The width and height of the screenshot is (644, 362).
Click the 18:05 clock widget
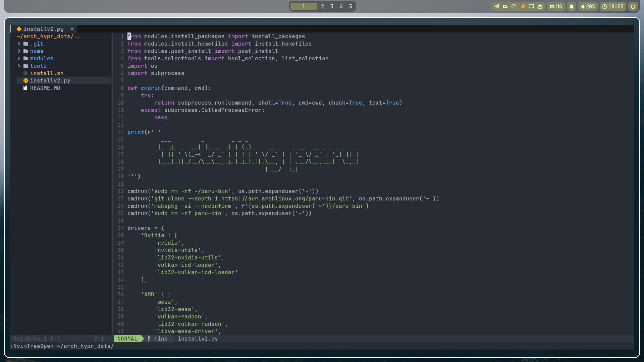613,6
